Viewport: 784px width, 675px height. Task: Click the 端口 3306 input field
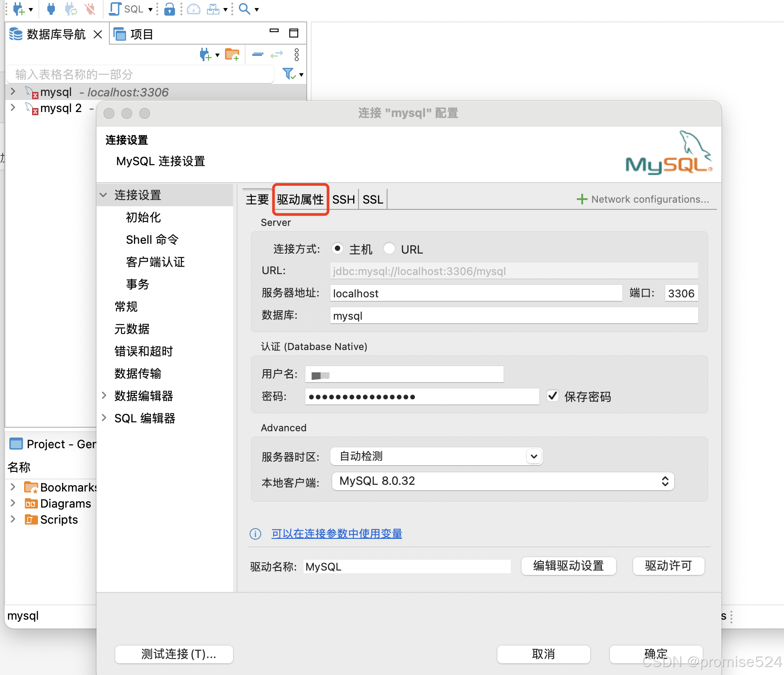681,293
